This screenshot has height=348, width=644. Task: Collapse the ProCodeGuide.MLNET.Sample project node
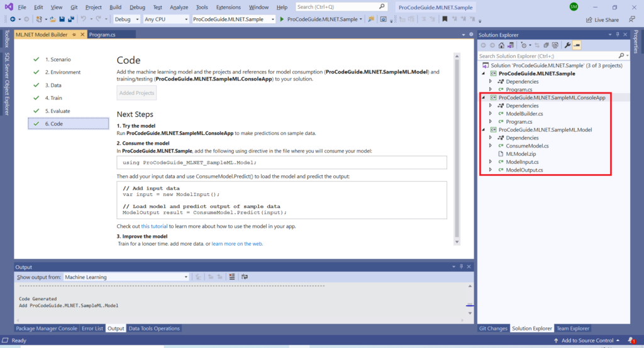pyautogui.click(x=484, y=73)
